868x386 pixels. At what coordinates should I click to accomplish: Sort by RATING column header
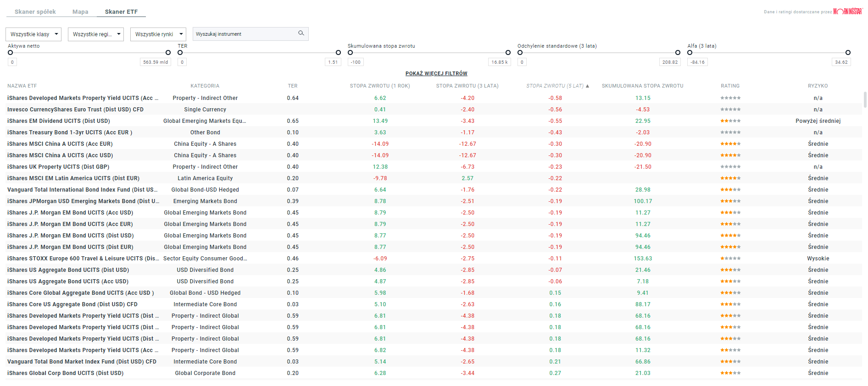pos(730,86)
